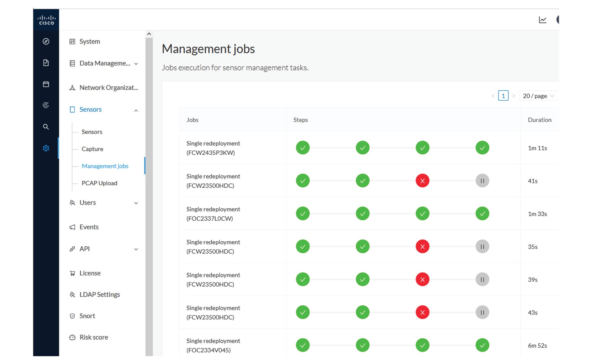Click the Cisco logo at top left

46,19
